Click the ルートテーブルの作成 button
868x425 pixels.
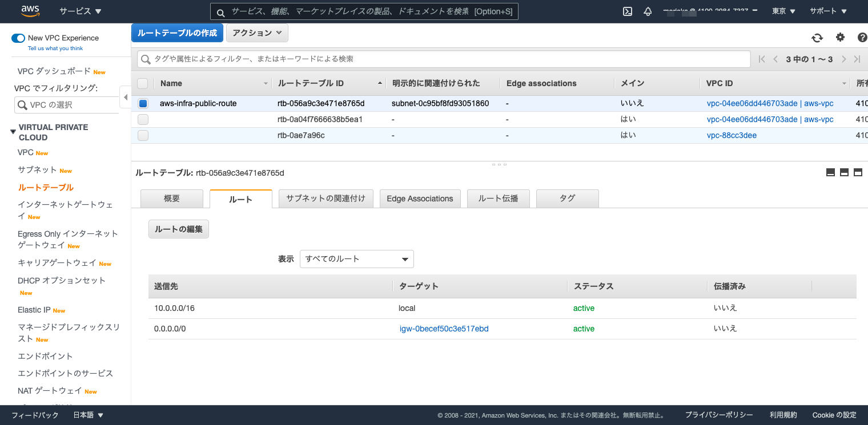[x=177, y=33]
